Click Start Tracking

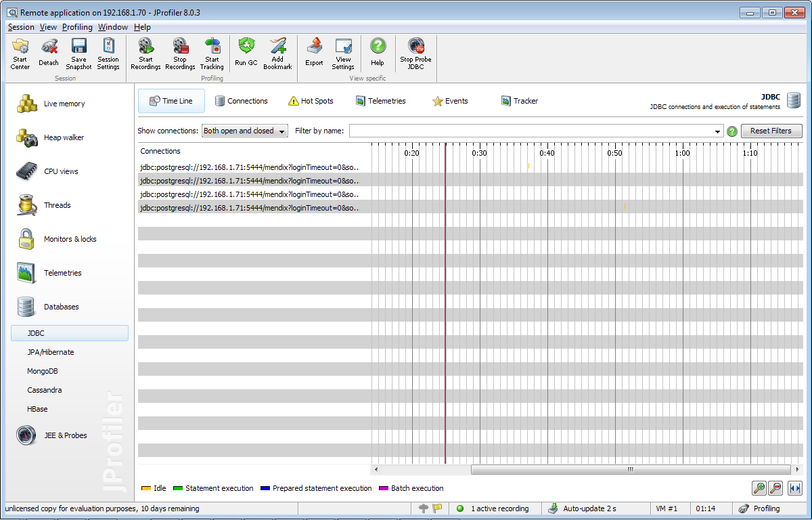(212, 53)
